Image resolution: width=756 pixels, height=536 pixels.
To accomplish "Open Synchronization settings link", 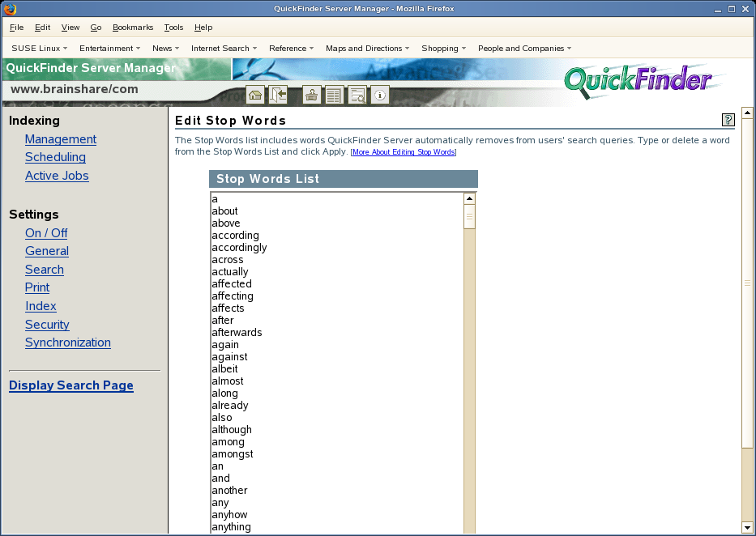I will (68, 342).
